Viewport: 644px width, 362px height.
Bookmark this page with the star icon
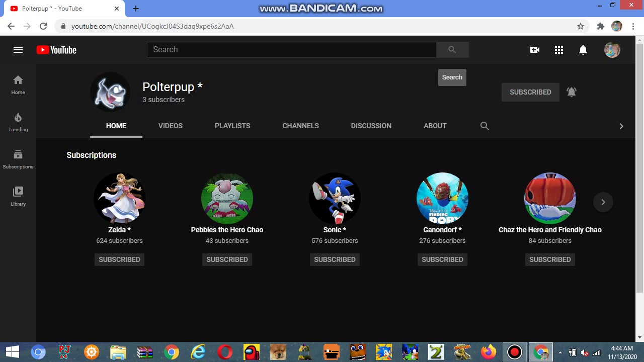pos(581,26)
